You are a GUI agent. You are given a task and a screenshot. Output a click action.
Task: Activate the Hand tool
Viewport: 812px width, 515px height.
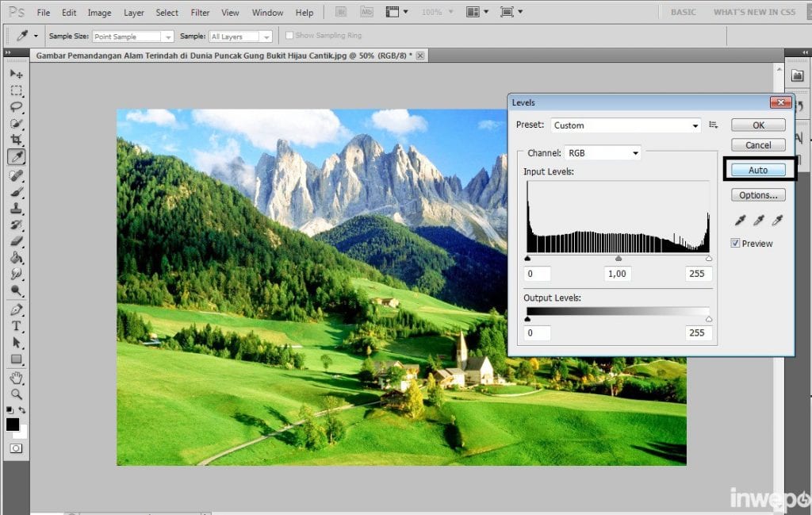tap(16, 378)
